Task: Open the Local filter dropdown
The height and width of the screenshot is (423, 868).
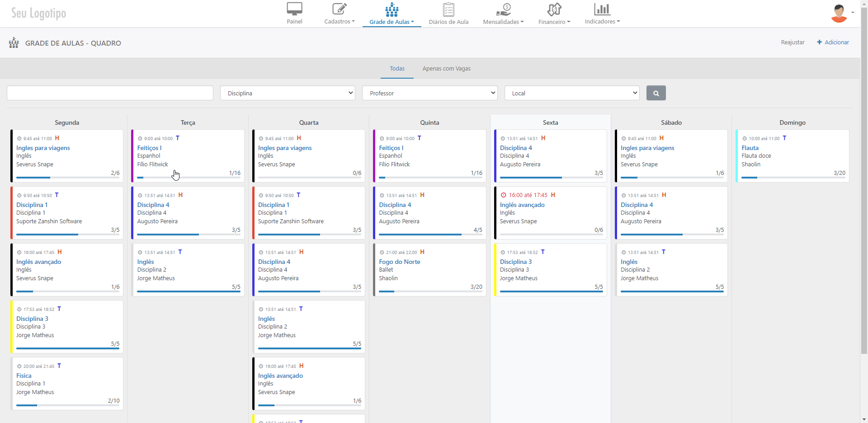Action: [x=572, y=93]
